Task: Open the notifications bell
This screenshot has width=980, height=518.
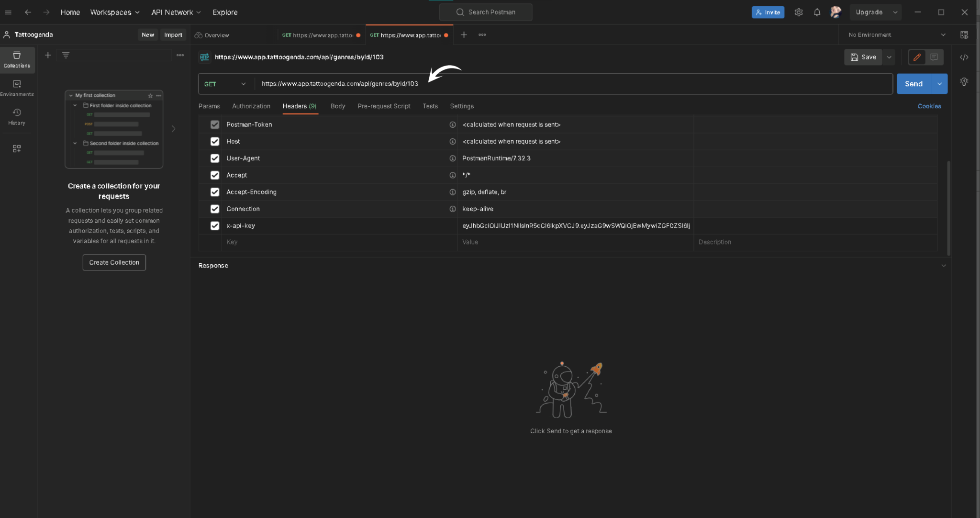Action: pos(817,12)
